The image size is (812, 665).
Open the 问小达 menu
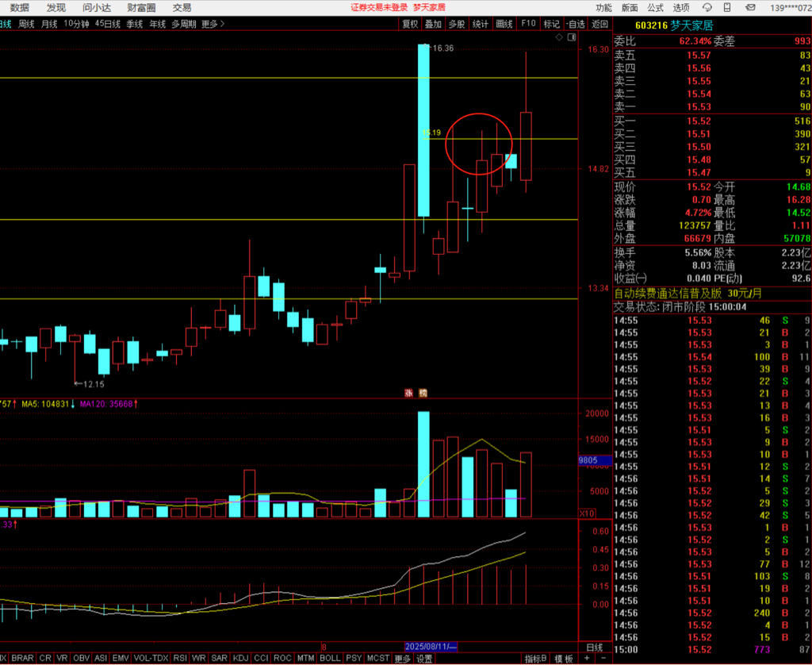coord(96,8)
